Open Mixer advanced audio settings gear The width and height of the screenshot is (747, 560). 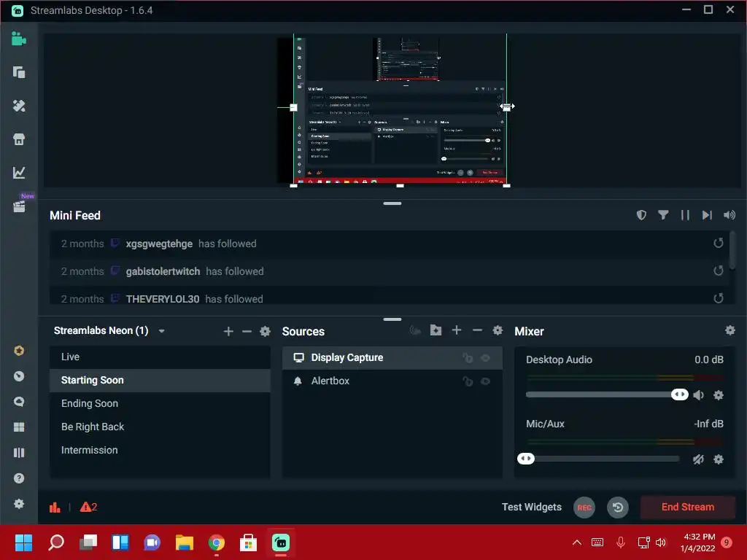[x=729, y=330]
